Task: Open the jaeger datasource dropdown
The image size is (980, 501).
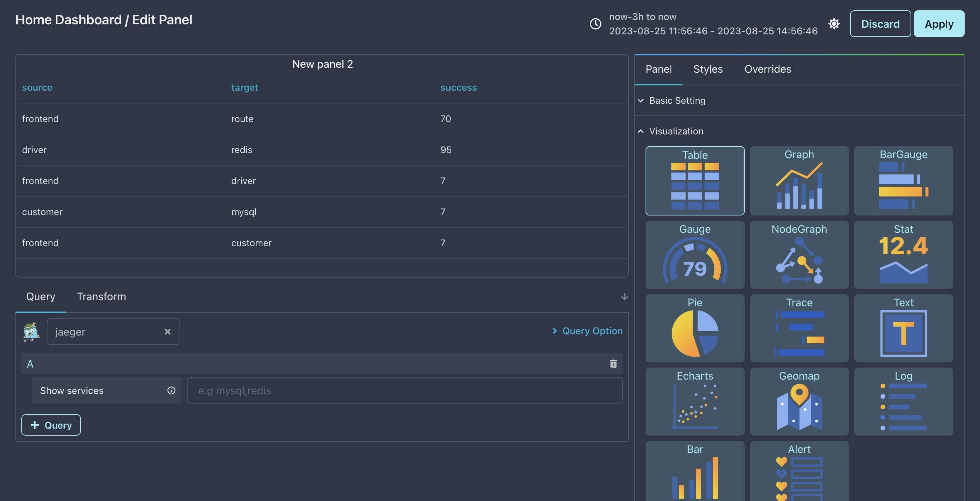Action: [x=113, y=332]
